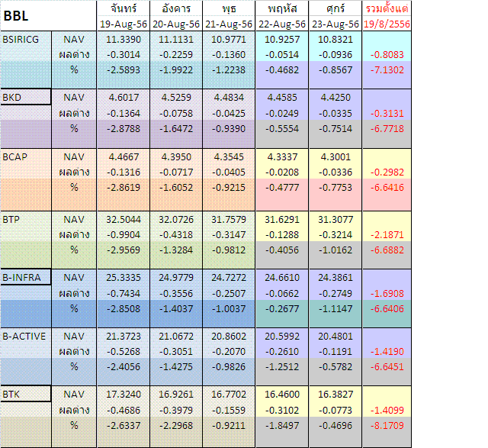Image resolution: width=488 pixels, height=448 pixels.
Task: Click the B-ACTIVE fund name cell
Action: (26, 336)
